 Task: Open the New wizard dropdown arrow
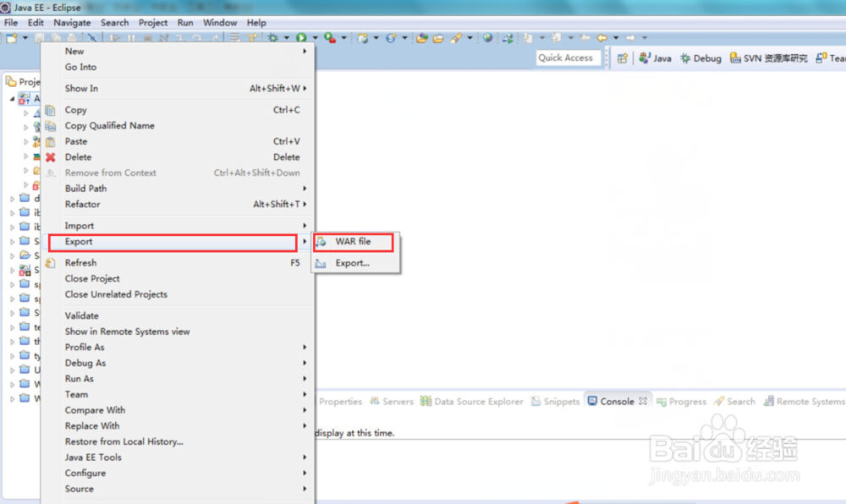click(25, 38)
